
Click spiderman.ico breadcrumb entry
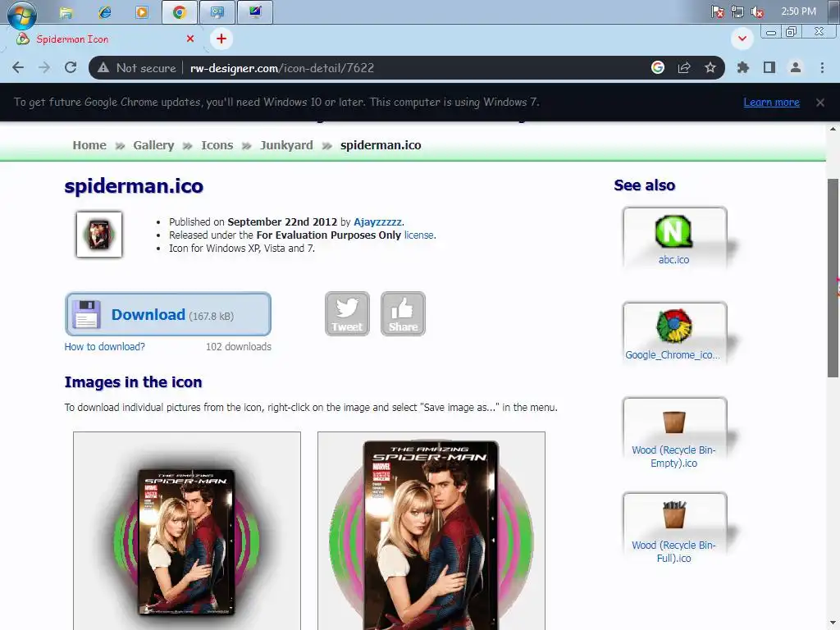coord(381,145)
